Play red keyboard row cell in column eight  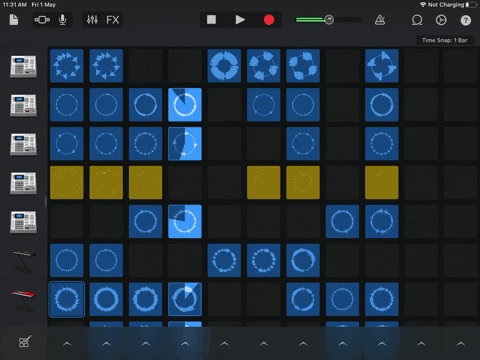tap(342, 299)
